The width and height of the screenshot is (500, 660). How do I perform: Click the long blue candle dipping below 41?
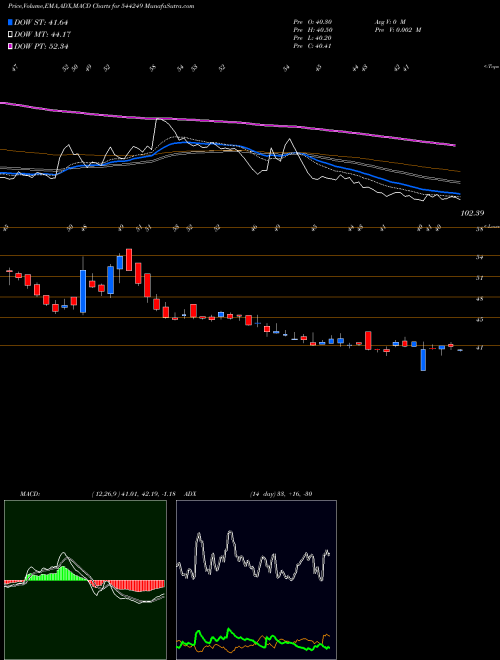[x=423, y=360]
